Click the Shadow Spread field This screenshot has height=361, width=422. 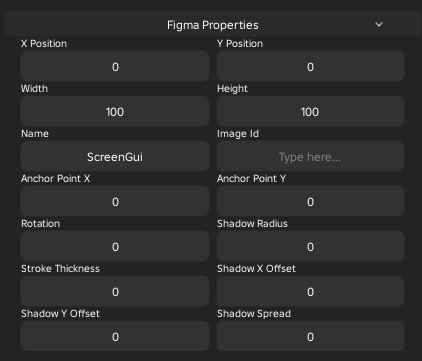310,336
